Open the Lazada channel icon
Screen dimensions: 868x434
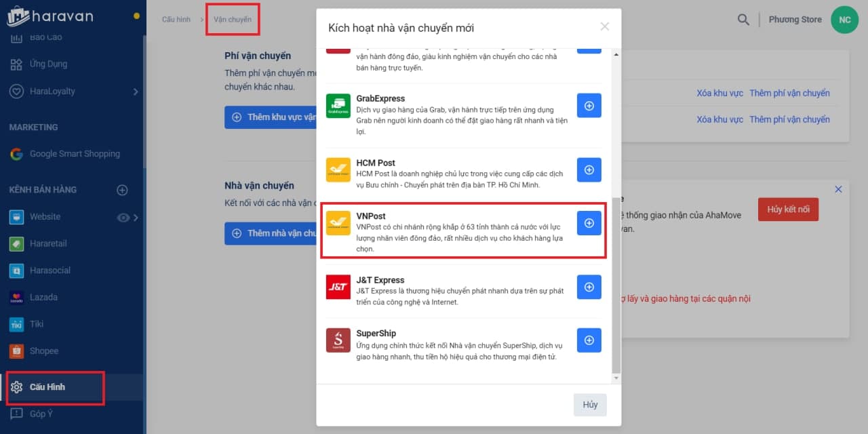click(x=17, y=297)
